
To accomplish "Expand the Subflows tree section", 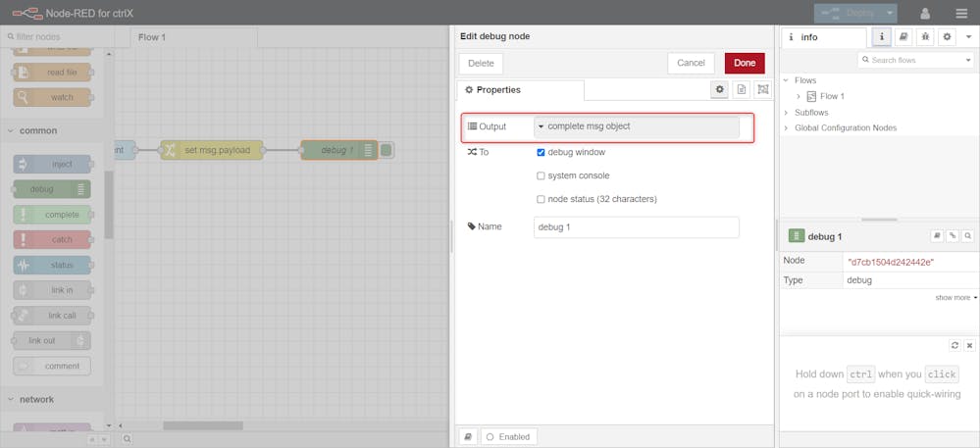I will tap(786, 113).
